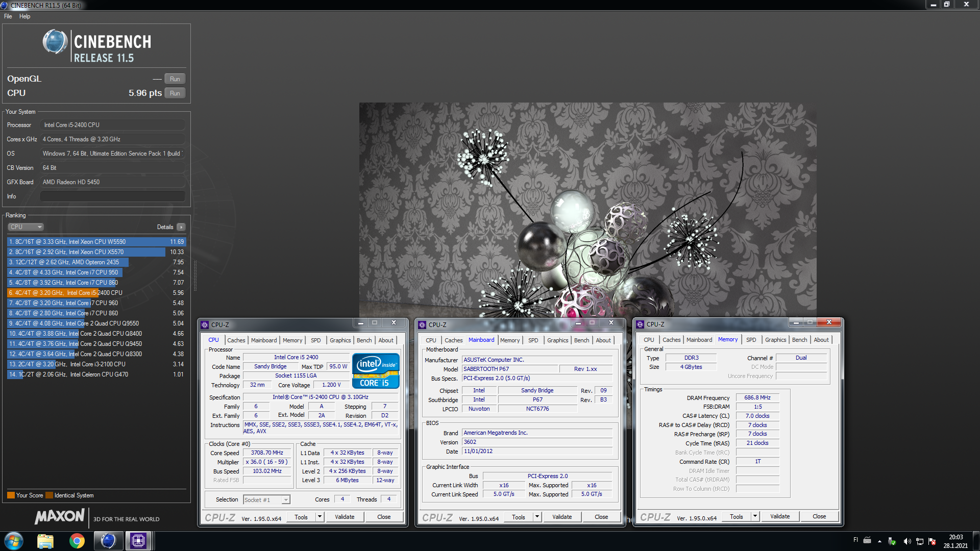Select ranking row Core i3-2100 CPU
This screenshot has height=551, width=980.
point(96,364)
